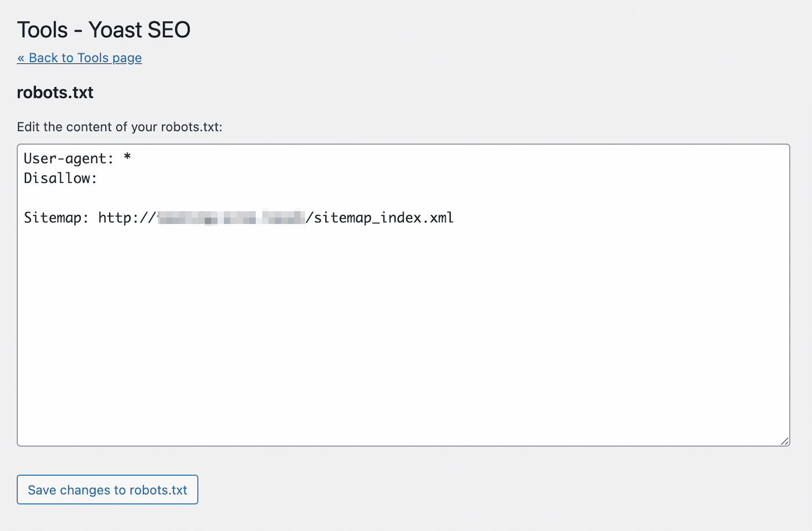Click the asterisk after User-agent
This screenshot has height=531, width=812.
pyautogui.click(x=127, y=157)
